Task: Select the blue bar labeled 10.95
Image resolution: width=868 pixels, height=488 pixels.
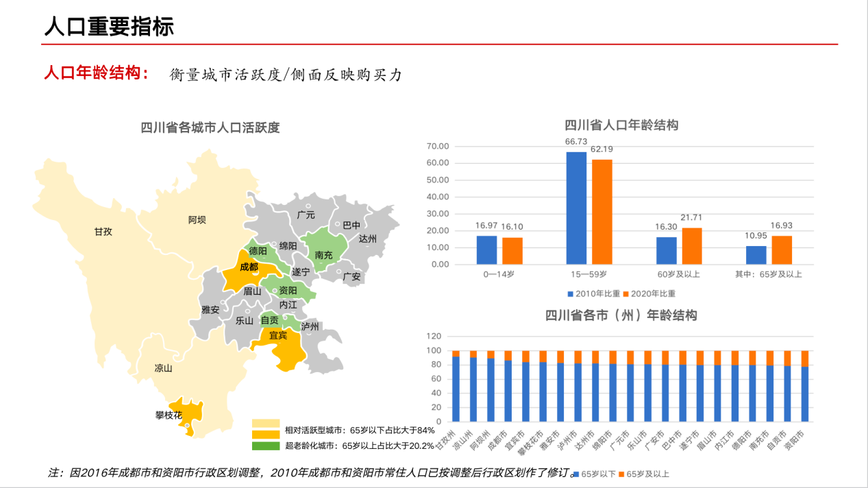Action: pyautogui.click(x=756, y=255)
